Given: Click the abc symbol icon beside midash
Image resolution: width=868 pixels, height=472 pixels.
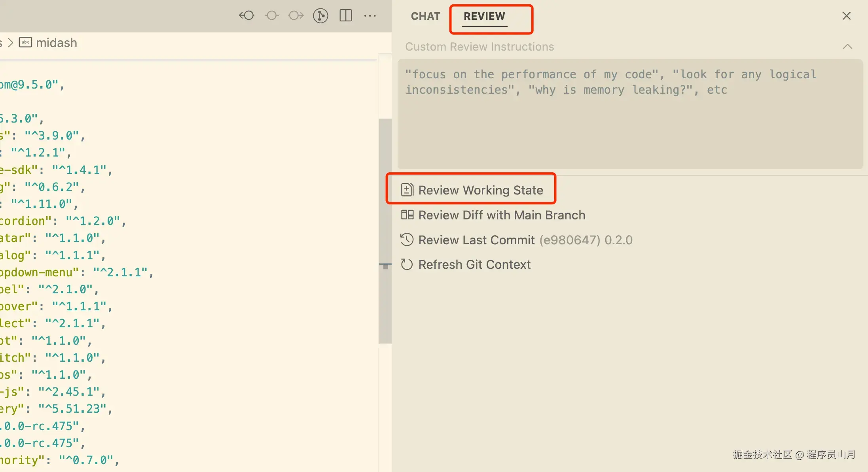Looking at the screenshot, I should (25, 42).
